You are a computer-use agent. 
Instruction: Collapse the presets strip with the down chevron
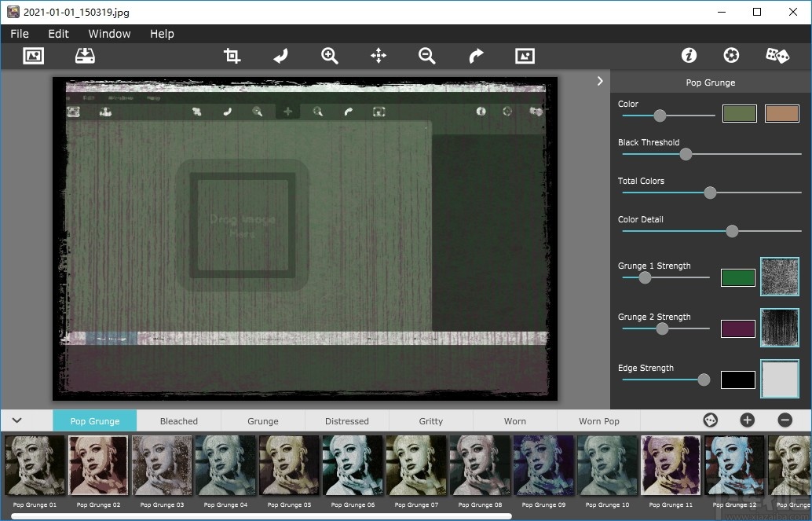click(x=16, y=420)
